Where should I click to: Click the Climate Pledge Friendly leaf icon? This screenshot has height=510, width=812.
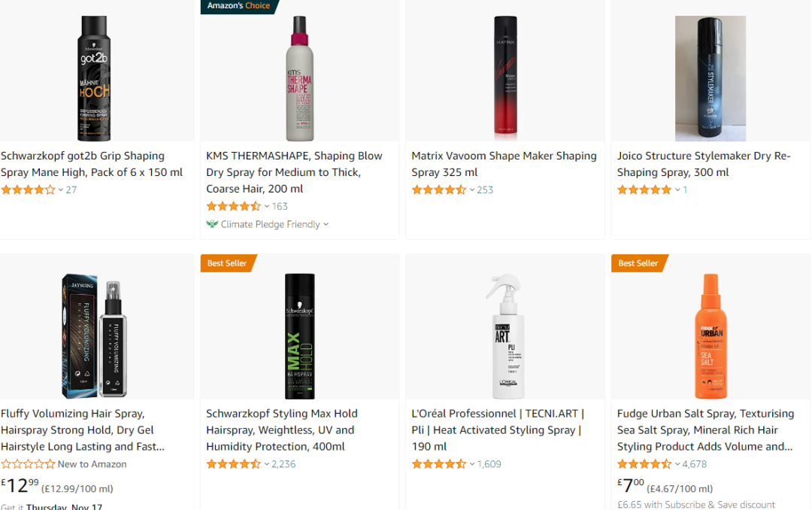[x=212, y=224]
